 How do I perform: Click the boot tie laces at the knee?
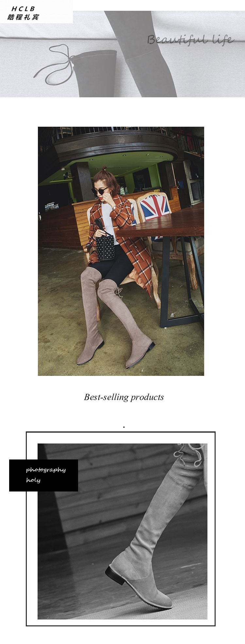tap(119, 292)
